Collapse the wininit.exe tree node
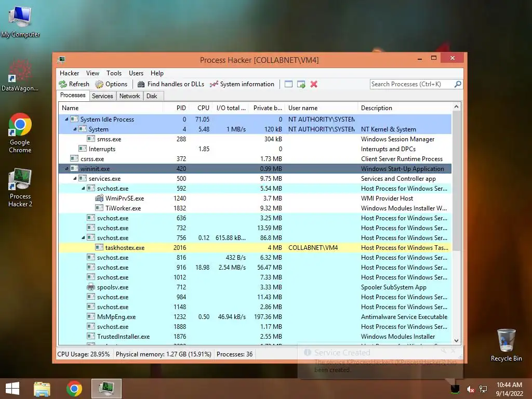The image size is (532, 399). (x=66, y=168)
